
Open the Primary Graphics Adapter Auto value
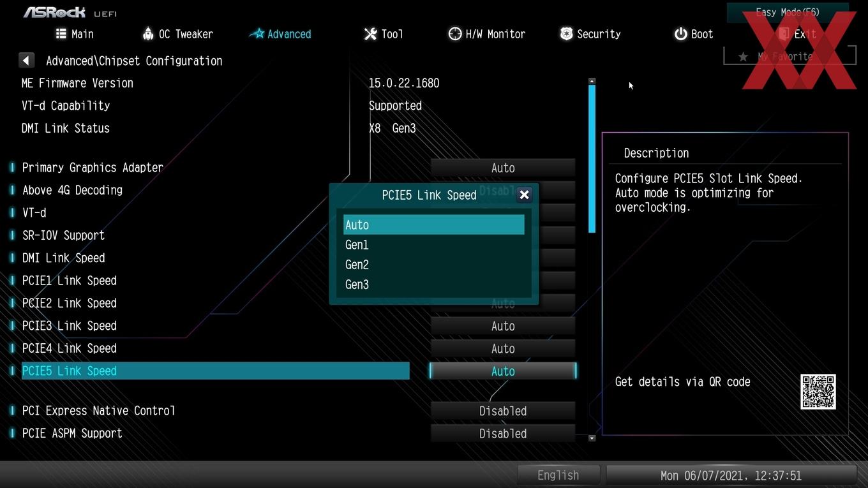click(503, 168)
